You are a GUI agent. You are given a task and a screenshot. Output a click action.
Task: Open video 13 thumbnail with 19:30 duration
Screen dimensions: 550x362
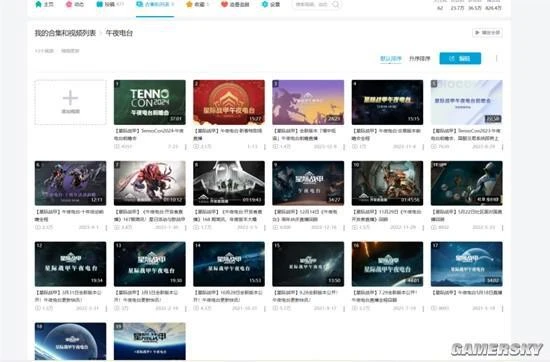pos(150,264)
